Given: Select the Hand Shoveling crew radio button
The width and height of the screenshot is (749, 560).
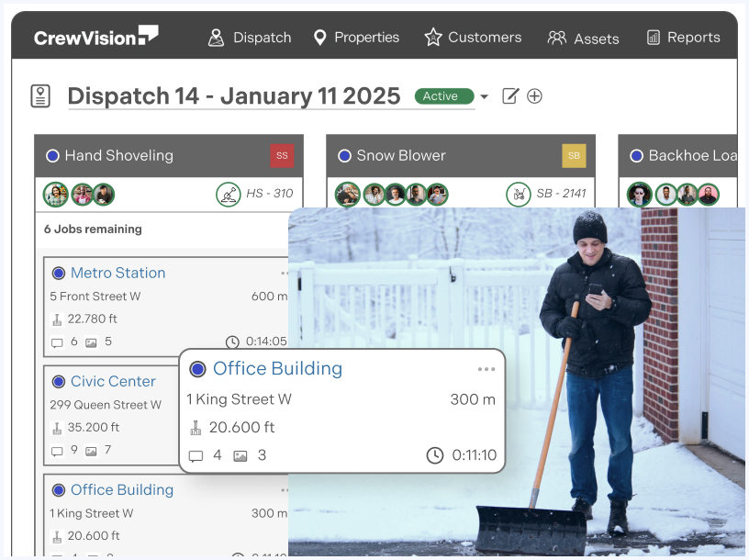Looking at the screenshot, I should pyautogui.click(x=52, y=155).
